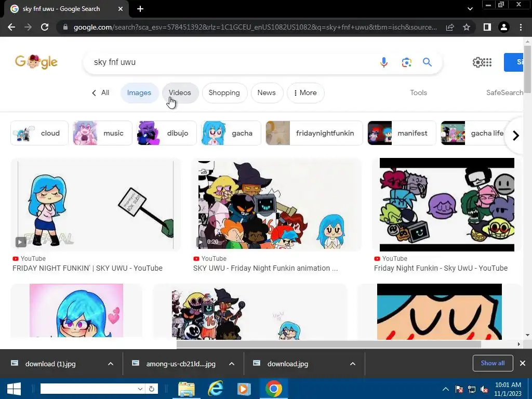Expand options for download (1).jpg
This screenshot has width=532, height=399.
(111, 364)
